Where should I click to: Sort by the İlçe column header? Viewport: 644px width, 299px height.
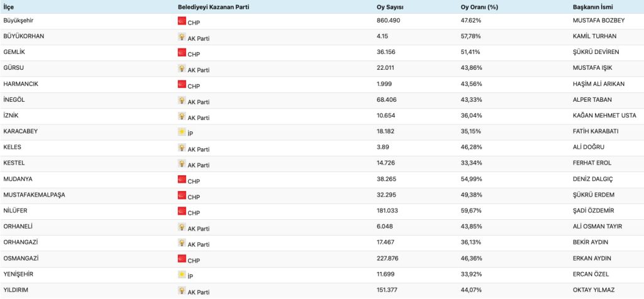[x=9, y=7]
